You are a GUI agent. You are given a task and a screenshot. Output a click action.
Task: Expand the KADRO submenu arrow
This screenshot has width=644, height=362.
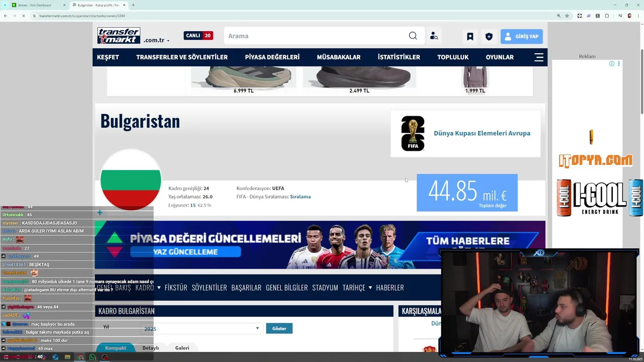pos(158,288)
